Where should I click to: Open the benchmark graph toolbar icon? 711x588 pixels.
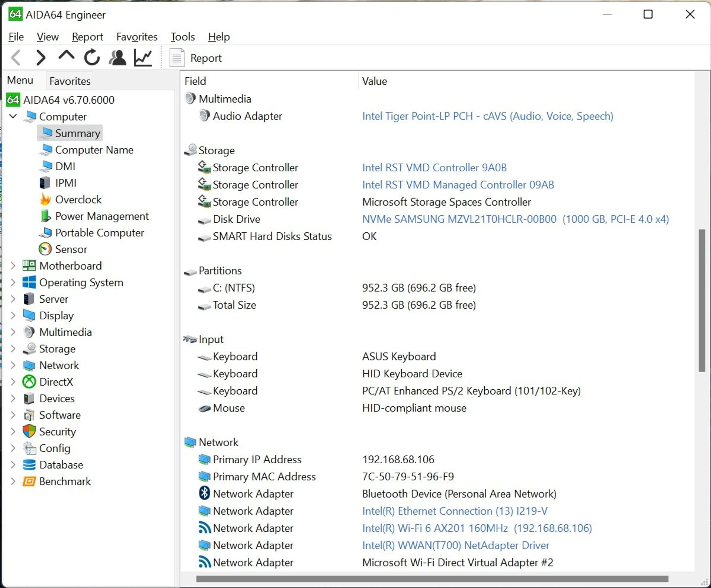tap(143, 58)
